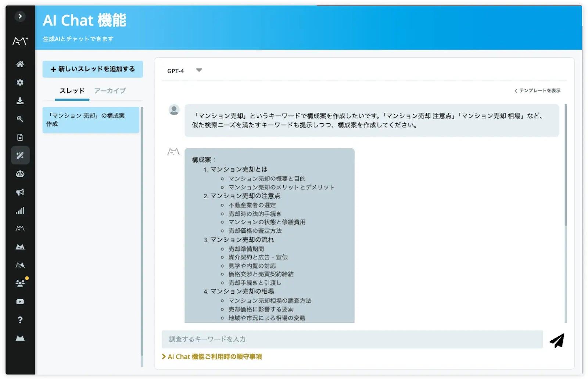588x380 pixels.
Task: Show templates via テンプレートを表示
Action: [537, 90]
